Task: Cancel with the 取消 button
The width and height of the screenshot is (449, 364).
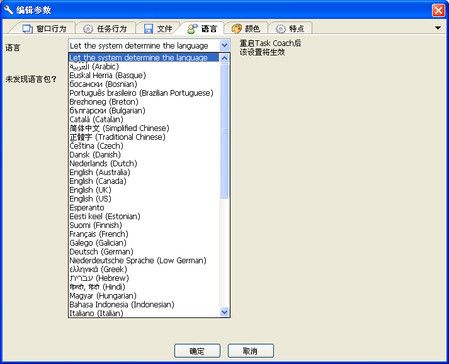Action: [x=251, y=351]
